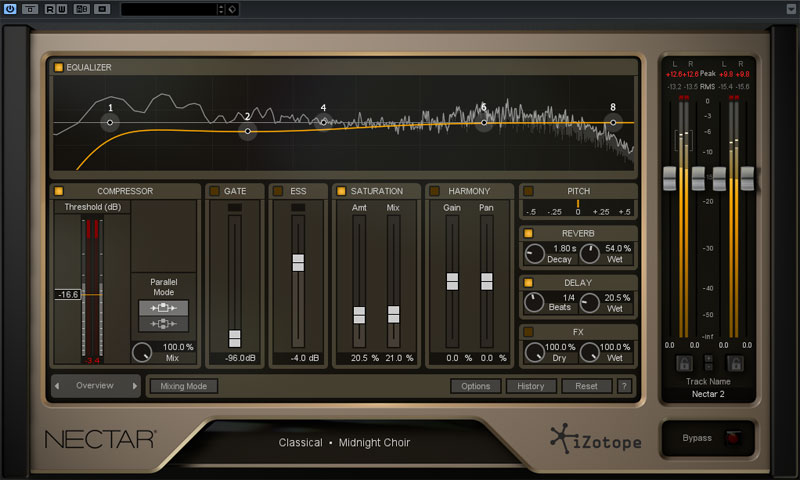This screenshot has width=800, height=480.
Task: Click the bypass-effect icon left of R button
Action: (x=30, y=9)
